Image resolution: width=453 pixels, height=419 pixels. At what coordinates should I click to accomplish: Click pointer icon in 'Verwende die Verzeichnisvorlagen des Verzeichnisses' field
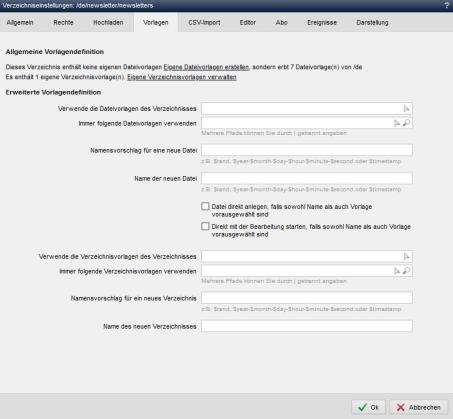406,256
